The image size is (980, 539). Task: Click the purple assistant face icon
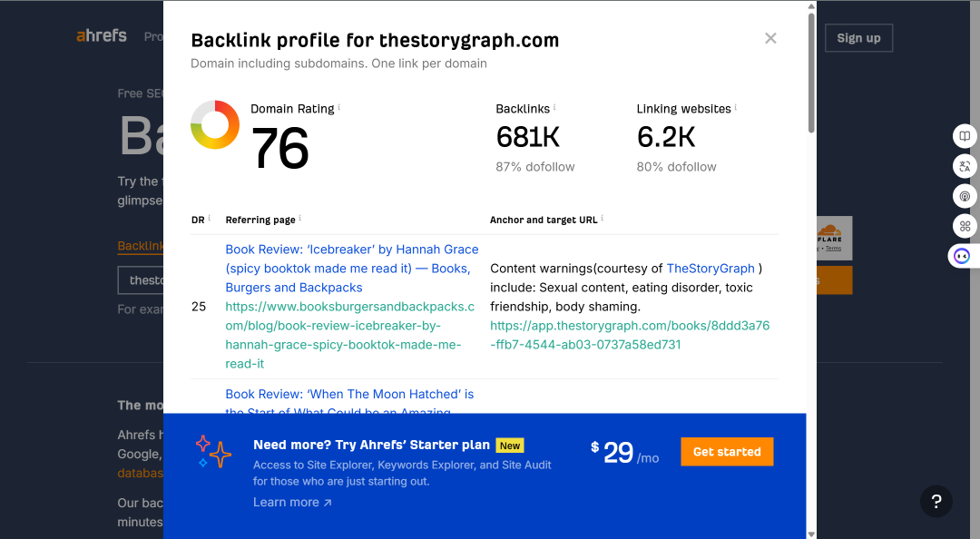(963, 257)
